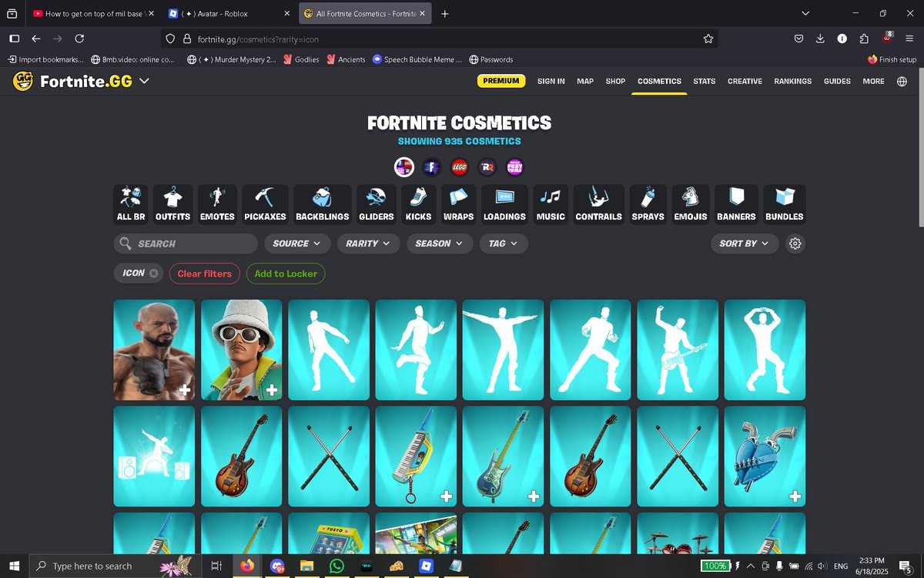Select the Festival game mode icon
Image resolution: width=924 pixels, height=578 pixels.
click(514, 166)
